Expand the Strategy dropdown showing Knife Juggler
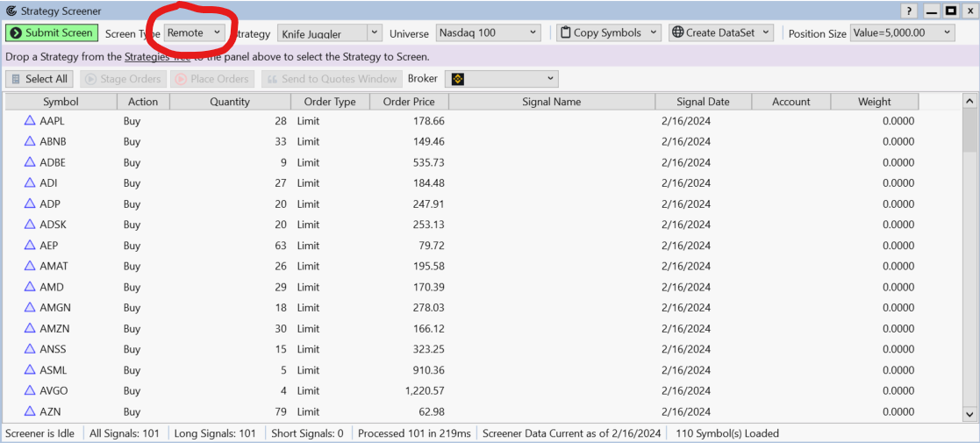The height and width of the screenshot is (443, 980). (330, 33)
